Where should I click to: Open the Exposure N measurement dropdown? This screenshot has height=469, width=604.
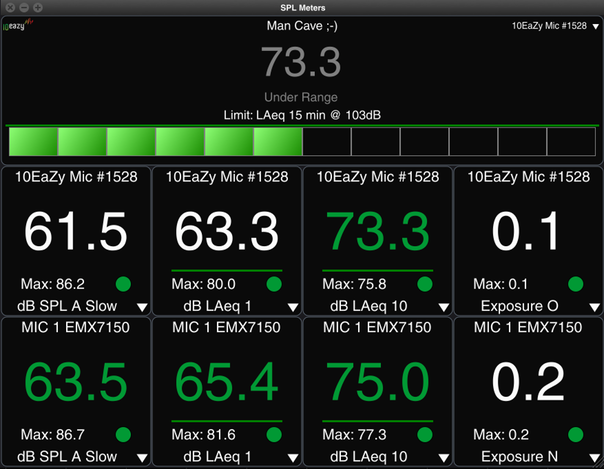click(x=593, y=458)
